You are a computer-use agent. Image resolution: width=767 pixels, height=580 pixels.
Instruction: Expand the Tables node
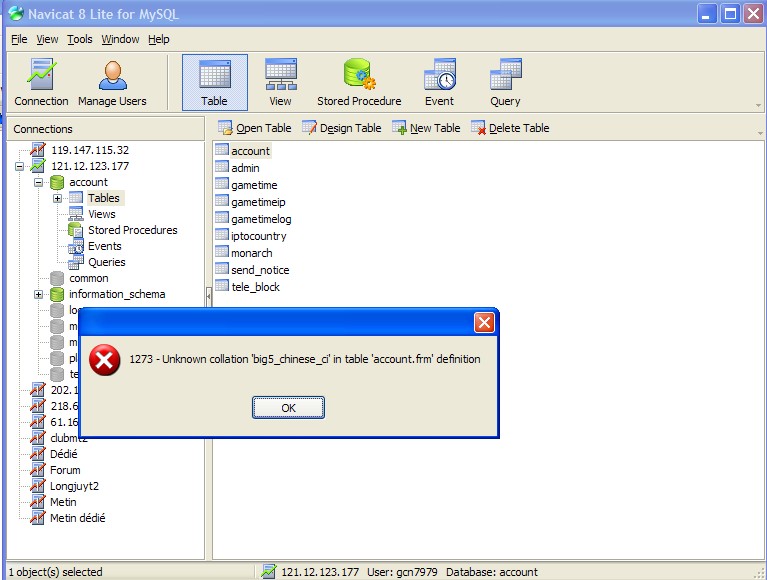(x=57, y=199)
